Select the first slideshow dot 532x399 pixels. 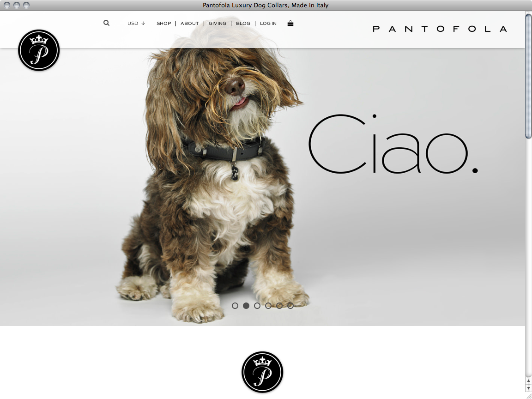pos(235,306)
